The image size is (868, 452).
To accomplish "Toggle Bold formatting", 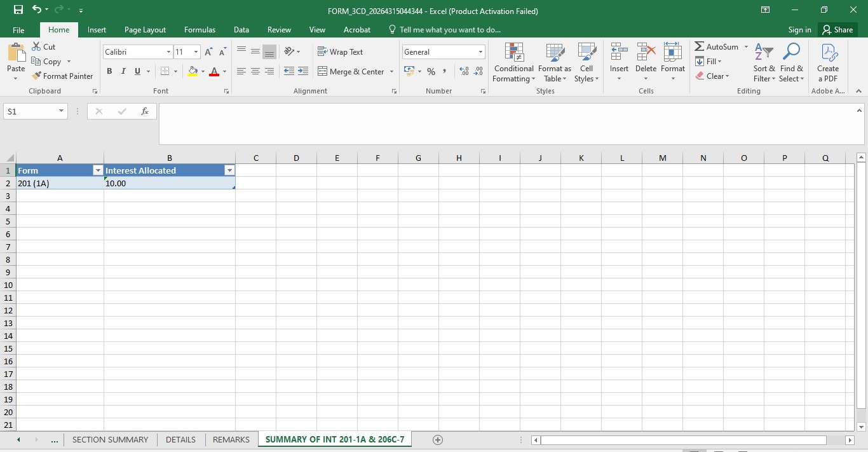I will tap(109, 71).
